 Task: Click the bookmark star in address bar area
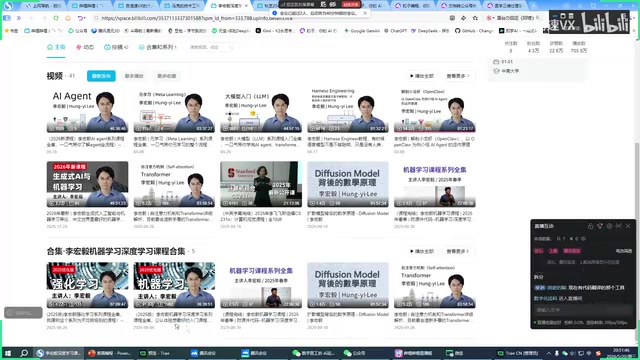(x=475, y=18)
